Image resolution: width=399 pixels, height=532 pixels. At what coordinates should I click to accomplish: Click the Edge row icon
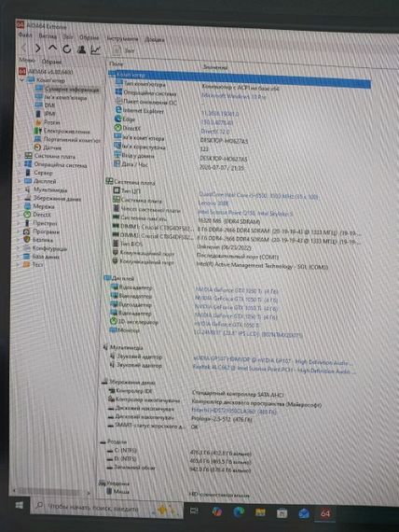click(x=118, y=119)
